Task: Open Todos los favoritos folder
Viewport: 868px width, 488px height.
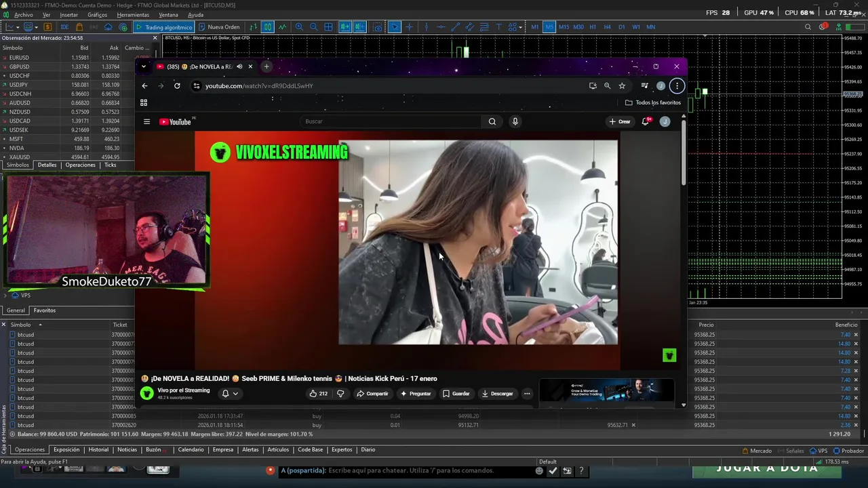Action: coord(653,102)
